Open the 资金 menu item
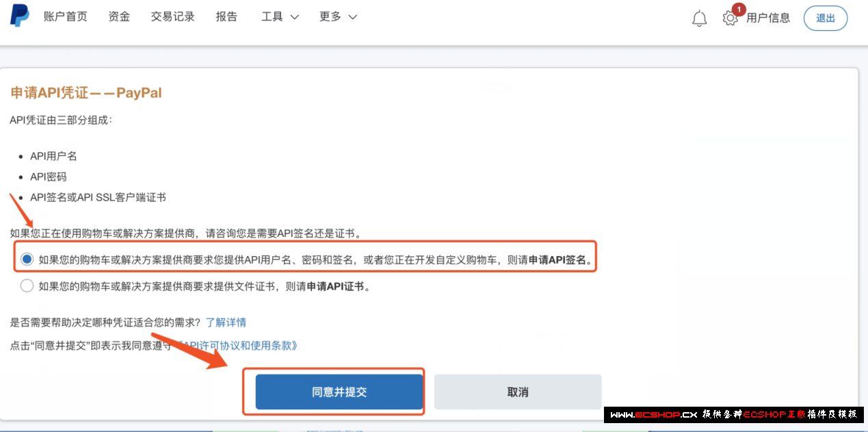Screen dimensions: 868x432 (x=119, y=17)
